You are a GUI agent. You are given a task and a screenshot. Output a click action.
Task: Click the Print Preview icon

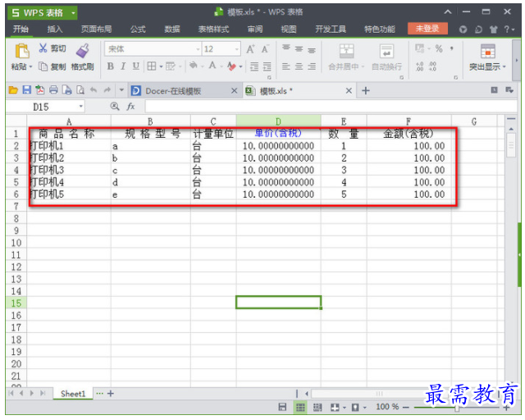80,89
